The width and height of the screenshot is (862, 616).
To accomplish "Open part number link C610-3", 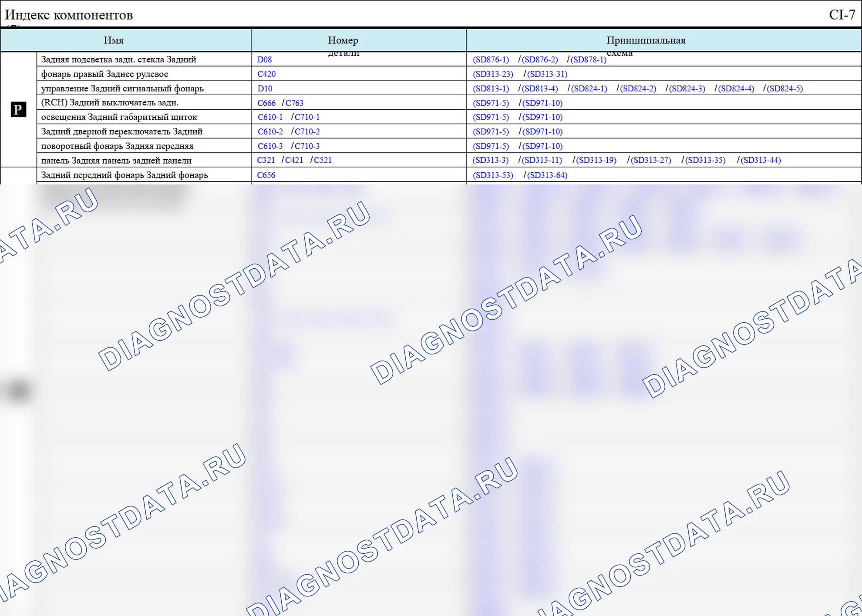I will point(270,146).
